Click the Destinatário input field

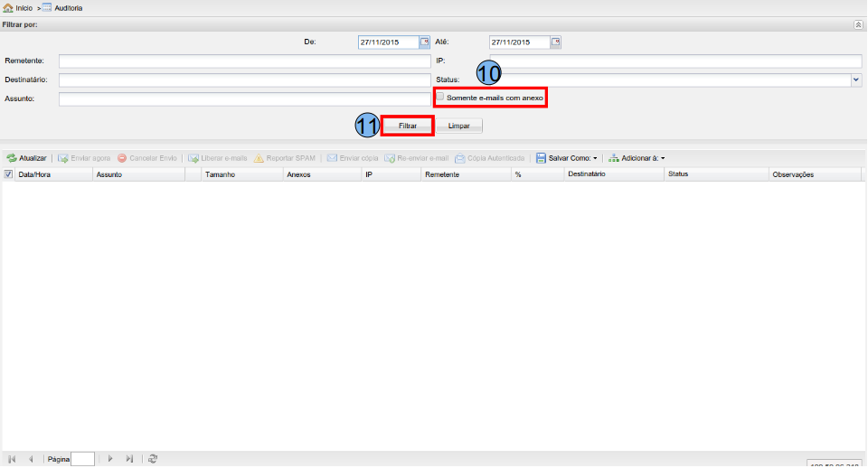tap(245, 80)
